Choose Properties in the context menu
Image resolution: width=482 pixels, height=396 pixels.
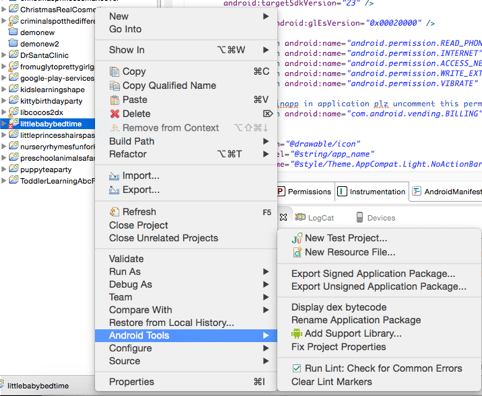(131, 382)
